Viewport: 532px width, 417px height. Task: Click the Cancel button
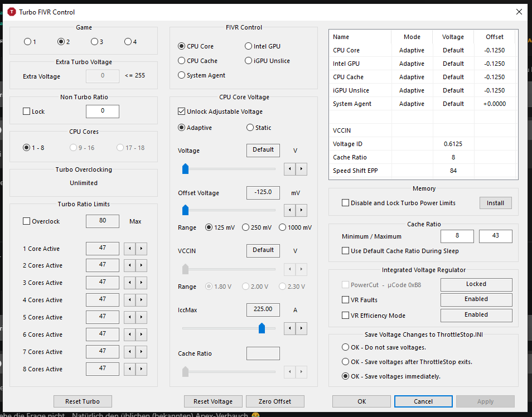coord(423,401)
